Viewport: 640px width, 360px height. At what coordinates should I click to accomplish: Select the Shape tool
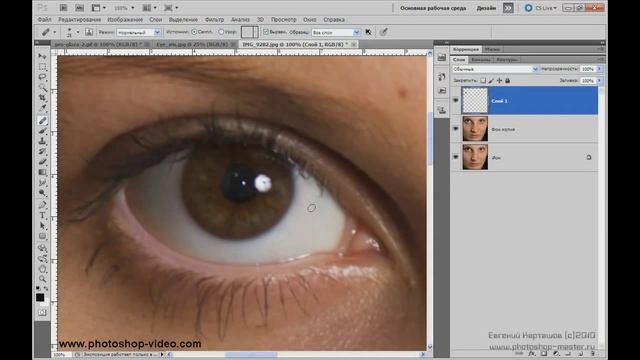point(42,236)
